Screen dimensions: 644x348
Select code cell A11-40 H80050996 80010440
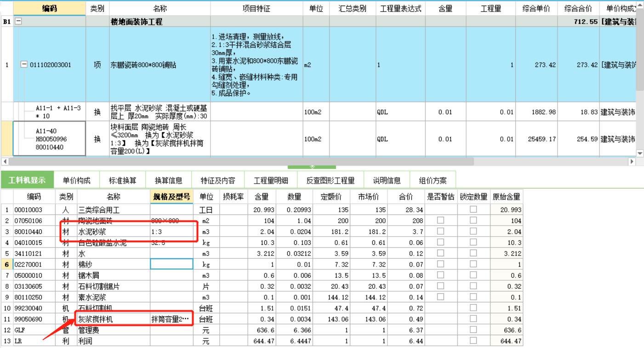click(x=50, y=139)
